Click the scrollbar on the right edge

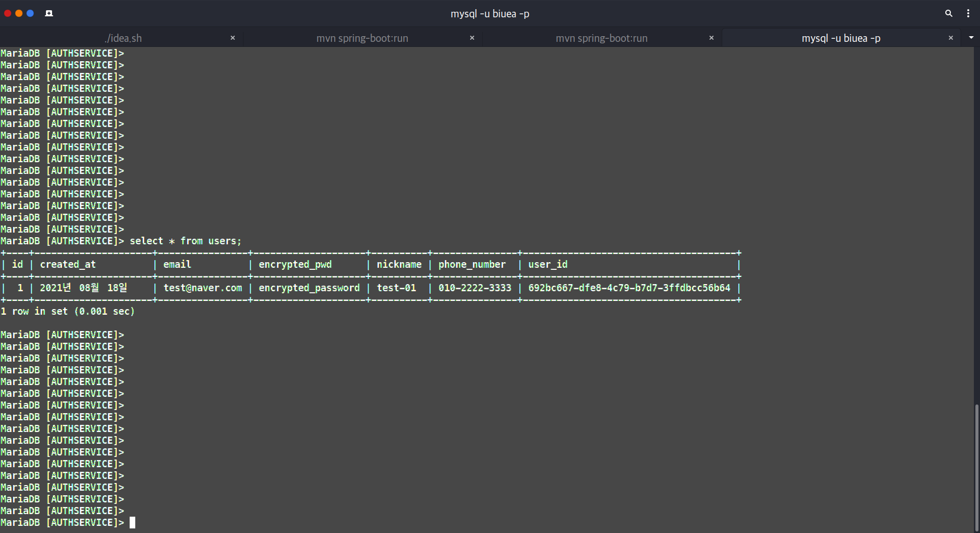coord(976,459)
